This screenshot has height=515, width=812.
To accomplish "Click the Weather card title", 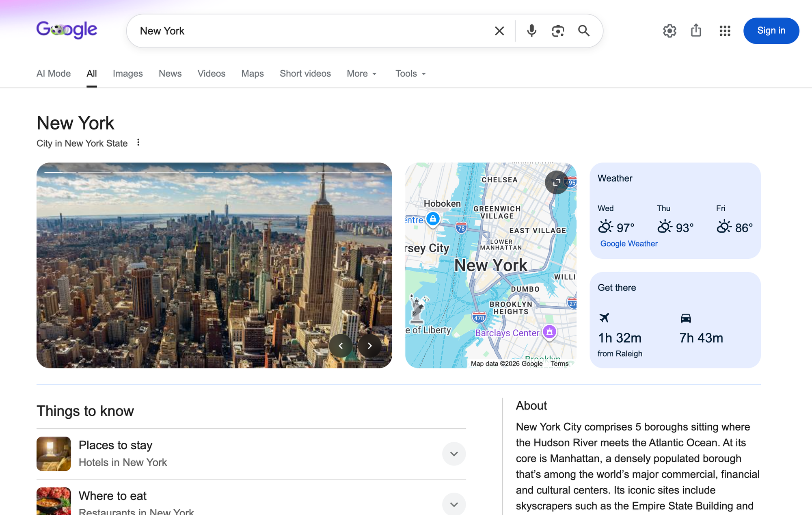I will click(615, 178).
